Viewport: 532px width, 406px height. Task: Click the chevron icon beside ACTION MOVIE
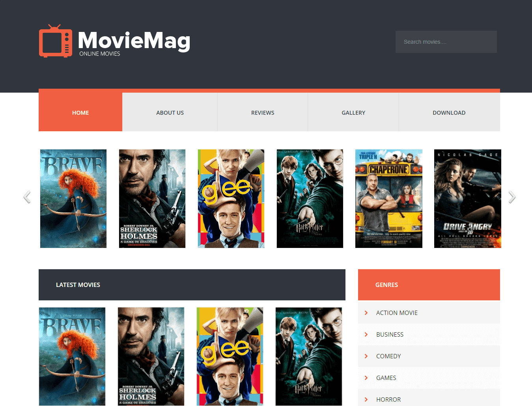click(x=366, y=313)
